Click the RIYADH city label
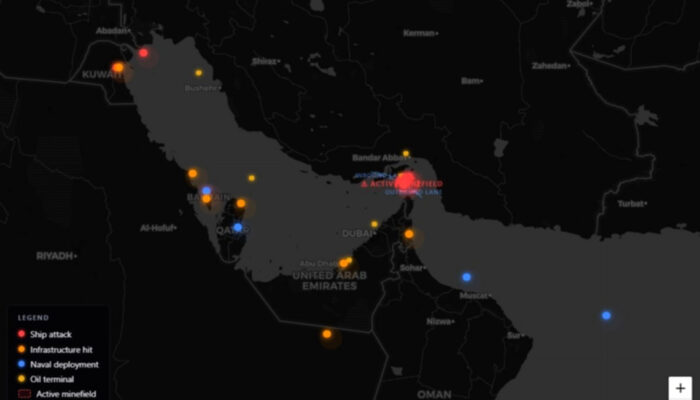Viewport: 700px width, 400px height. (57, 256)
